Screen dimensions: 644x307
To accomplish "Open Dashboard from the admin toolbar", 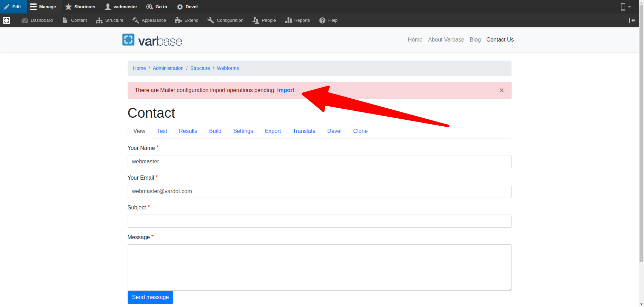I will (37, 20).
